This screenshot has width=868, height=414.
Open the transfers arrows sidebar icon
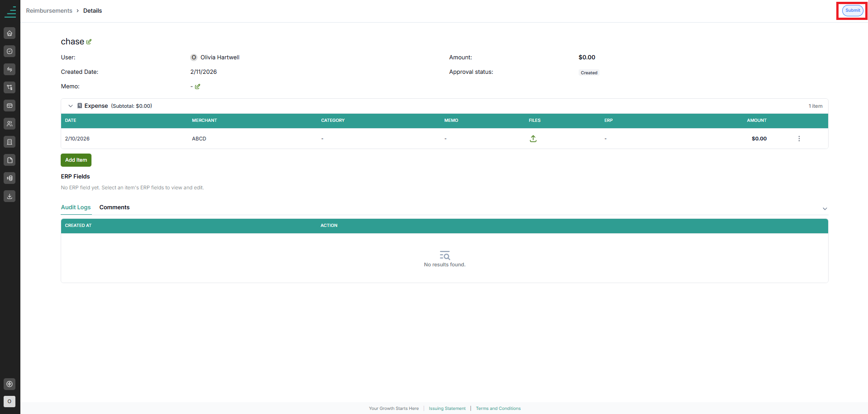coord(10,69)
